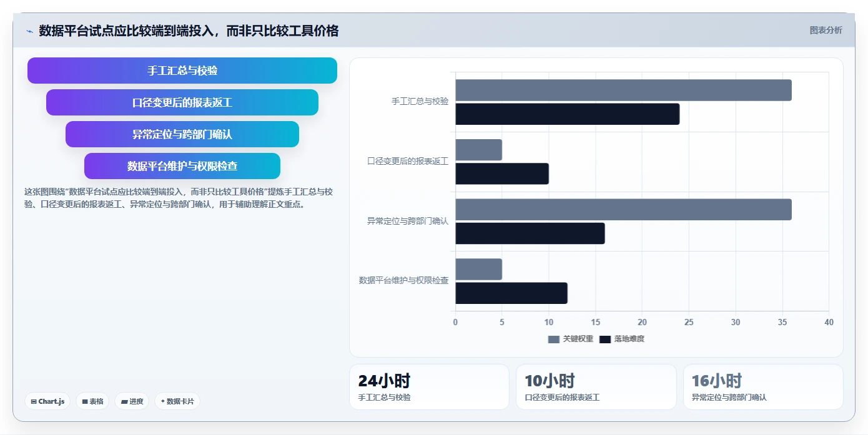Click the 落地难度 bar for 异常定位与跨部门确认
Screen dimensions: 868x435
coord(530,233)
